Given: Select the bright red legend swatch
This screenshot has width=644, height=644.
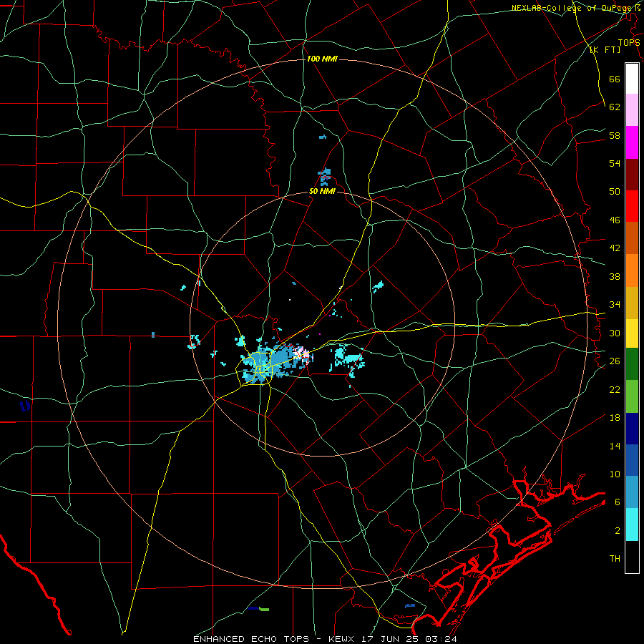Looking at the screenshot, I should tap(632, 206).
